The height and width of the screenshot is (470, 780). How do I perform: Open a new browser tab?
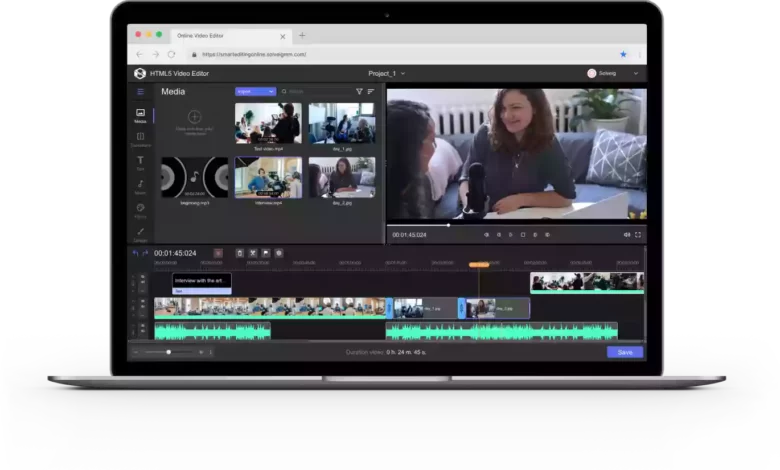pos(302,35)
